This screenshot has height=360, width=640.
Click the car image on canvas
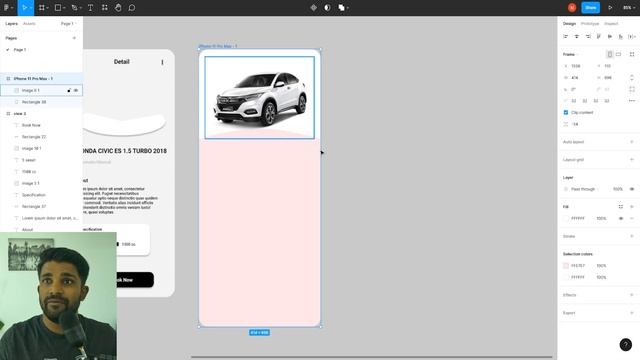click(x=260, y=98)
